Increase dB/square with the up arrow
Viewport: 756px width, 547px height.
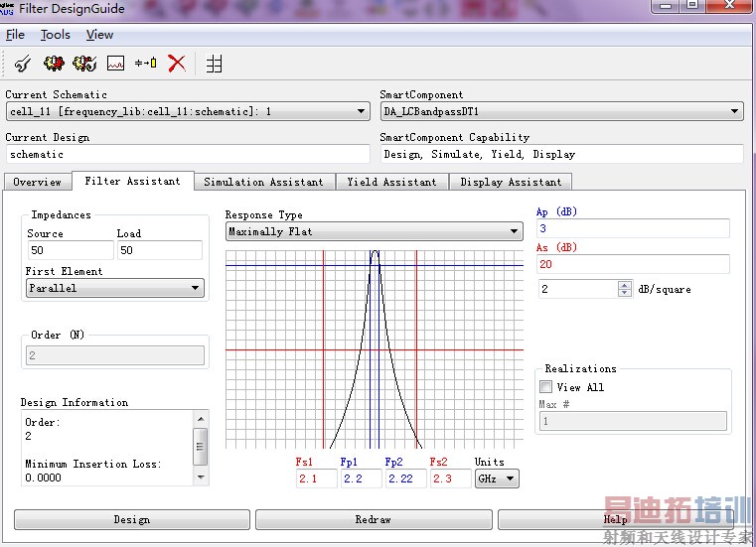pyautogui.click(x=625, y=285)
